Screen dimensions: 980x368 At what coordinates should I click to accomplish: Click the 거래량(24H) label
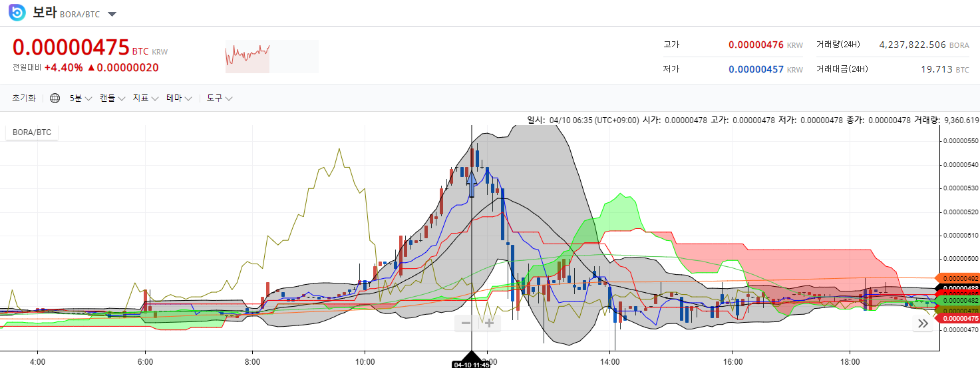click(x=838, y=45)
